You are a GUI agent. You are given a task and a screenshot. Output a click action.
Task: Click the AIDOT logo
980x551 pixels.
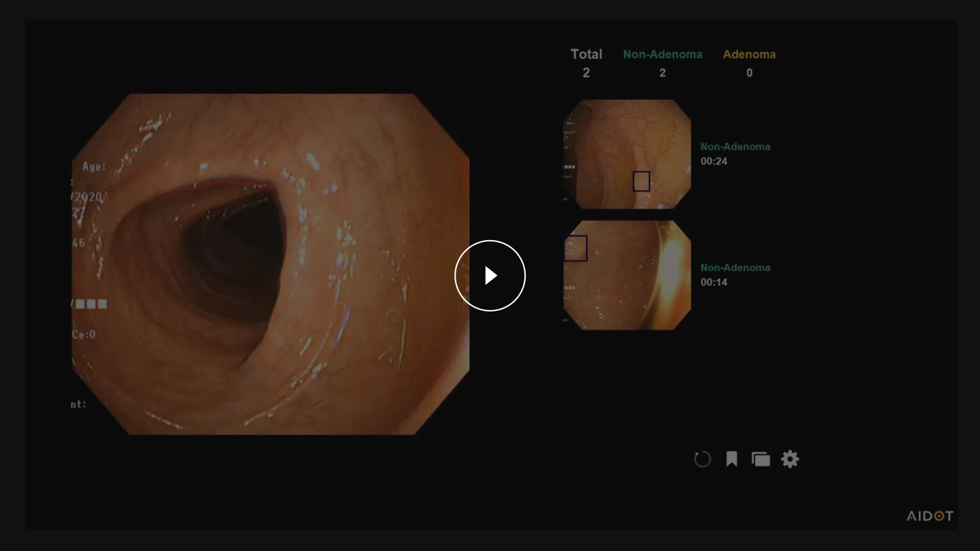click(x=928, y=515)
